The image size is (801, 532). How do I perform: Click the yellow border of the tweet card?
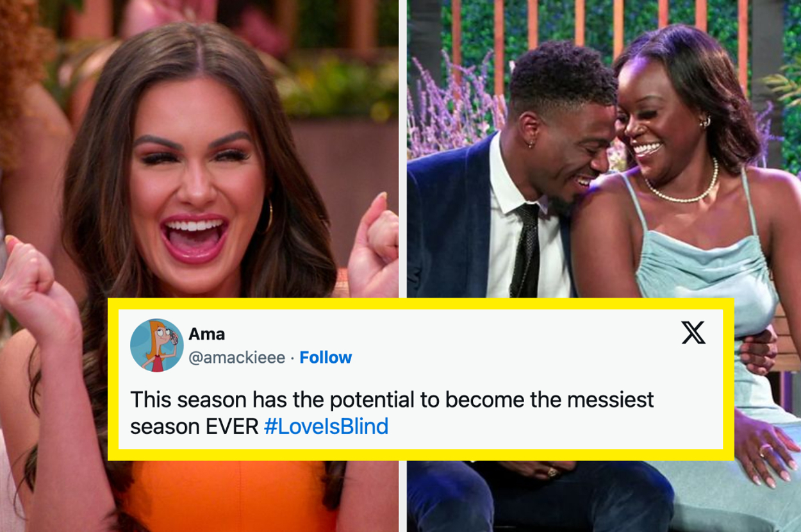(420, 304)
